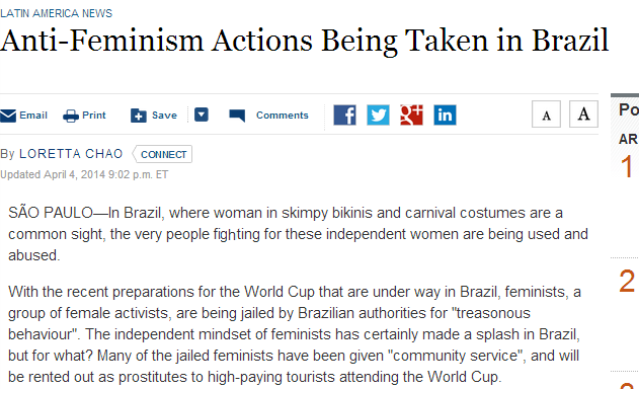This screenshot has height=394, width=639.
Task: Open popular article number 1 in sidebar
Action: [627, 167]
